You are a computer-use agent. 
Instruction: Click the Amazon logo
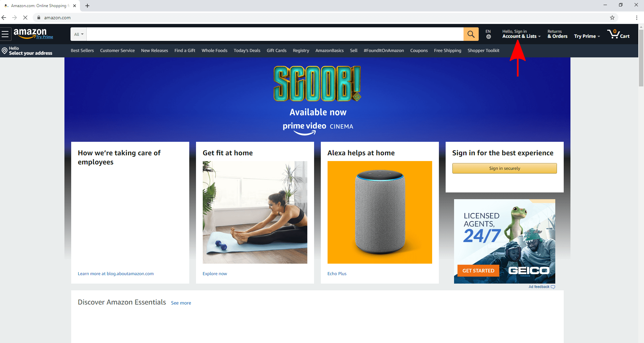coord(33,34)
